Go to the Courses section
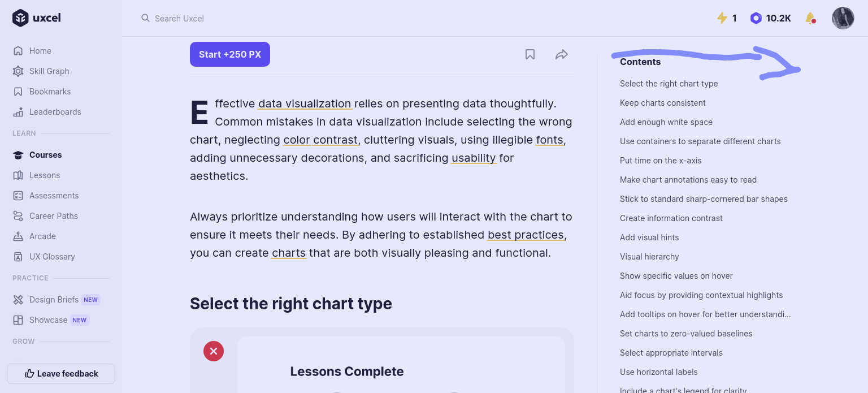 [x=45, y=155]
